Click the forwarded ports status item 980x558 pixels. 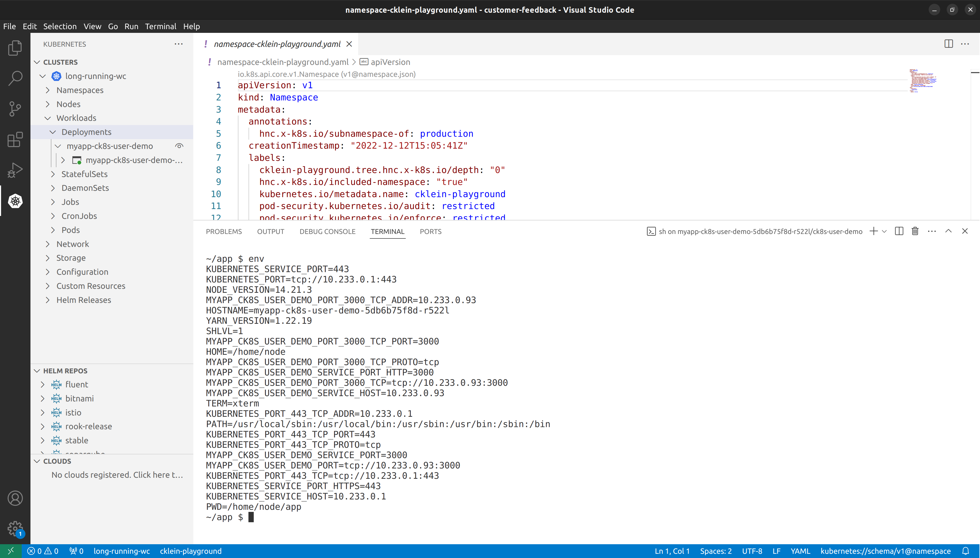[x=76, y=551]
